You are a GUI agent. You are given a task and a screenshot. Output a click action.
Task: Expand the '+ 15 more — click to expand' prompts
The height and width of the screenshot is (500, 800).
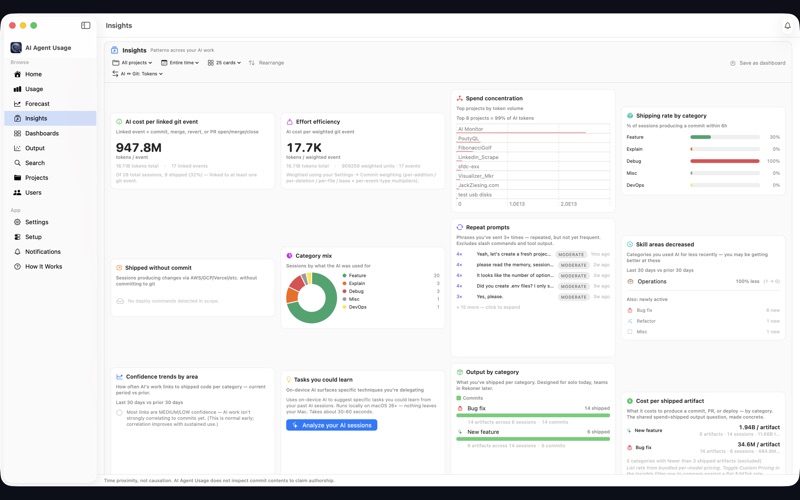point(488,307)
